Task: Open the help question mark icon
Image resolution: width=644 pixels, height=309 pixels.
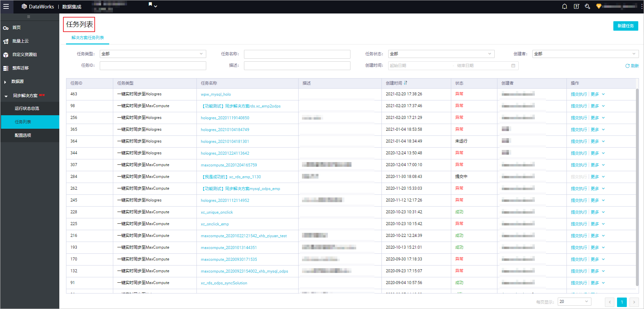Action: pyautogui.click(x=576, y=6)
